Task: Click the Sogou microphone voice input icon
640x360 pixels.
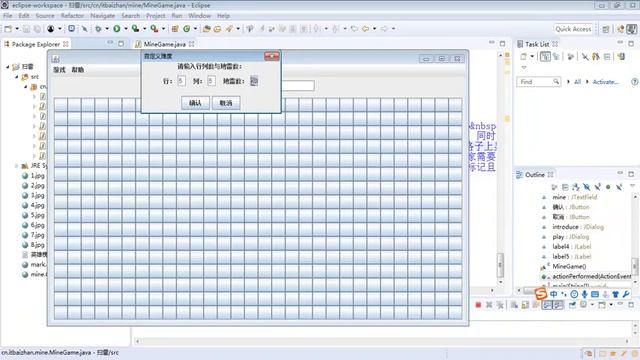Action: pos(584,294)
